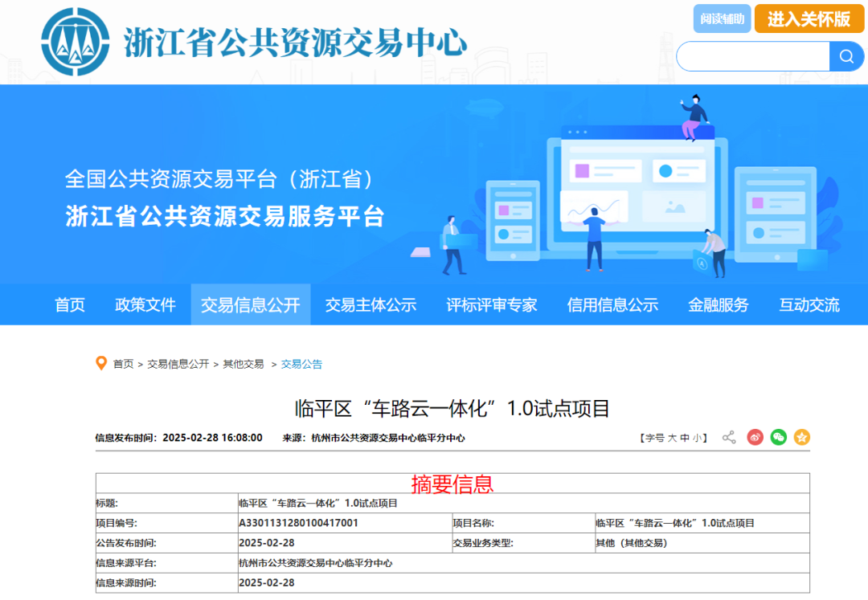868x600 pixels.
Task: Open the 政策文件 navigation tab
Action: [145, 305]
